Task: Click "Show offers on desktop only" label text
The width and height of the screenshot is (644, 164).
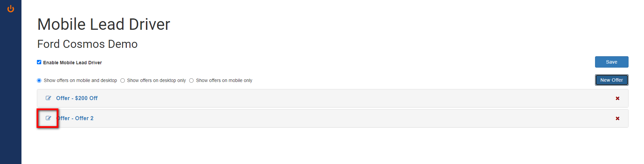Action: click(x=156, y=81)
